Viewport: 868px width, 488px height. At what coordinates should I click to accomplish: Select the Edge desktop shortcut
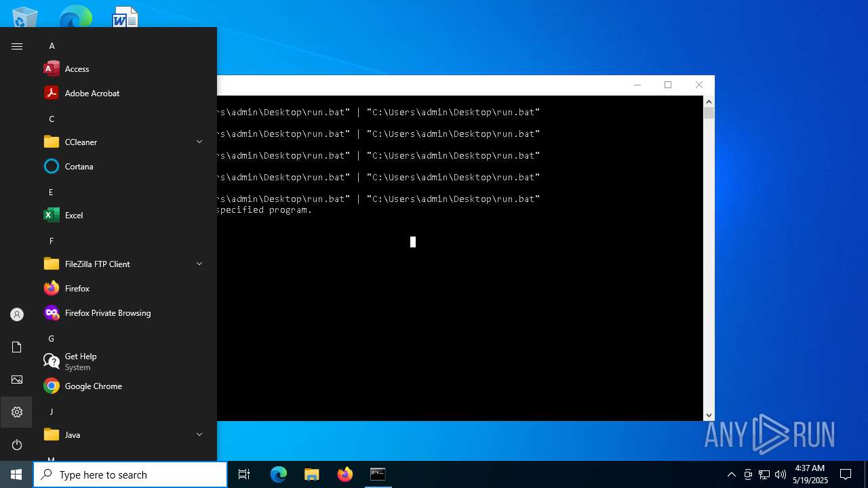click(x=75, y=18)
